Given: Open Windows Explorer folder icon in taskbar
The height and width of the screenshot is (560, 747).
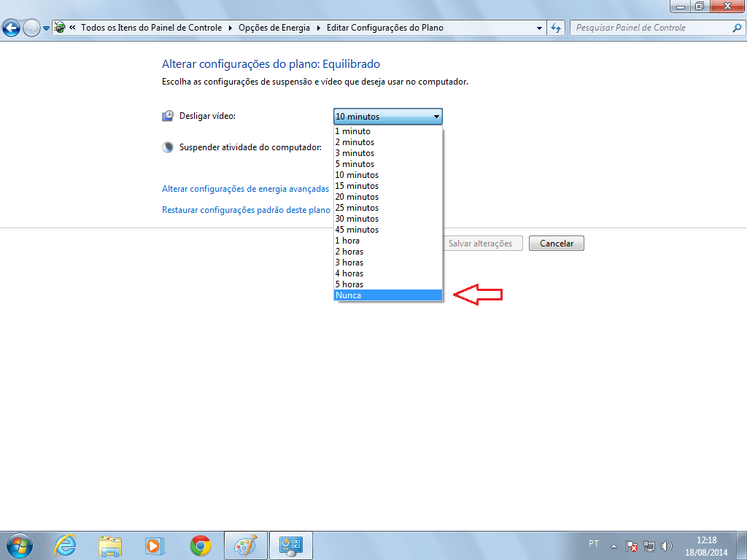Looking at the screenshot, I should click(110, 545).
